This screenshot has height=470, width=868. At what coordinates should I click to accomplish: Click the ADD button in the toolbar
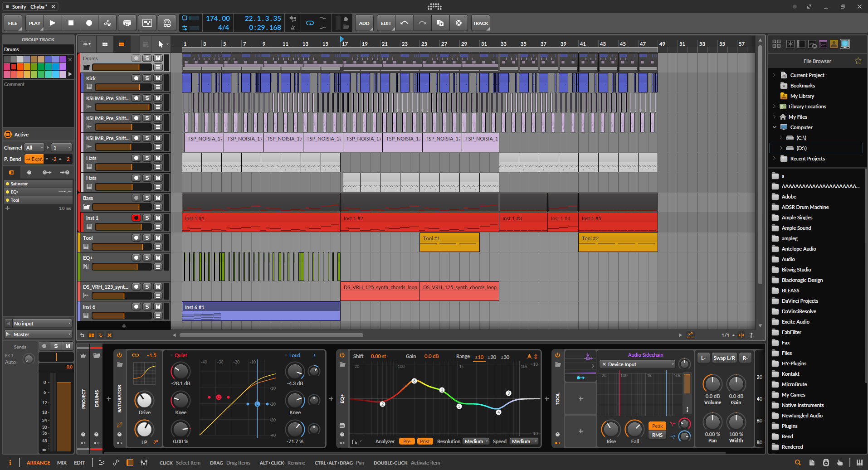(364, 23)
